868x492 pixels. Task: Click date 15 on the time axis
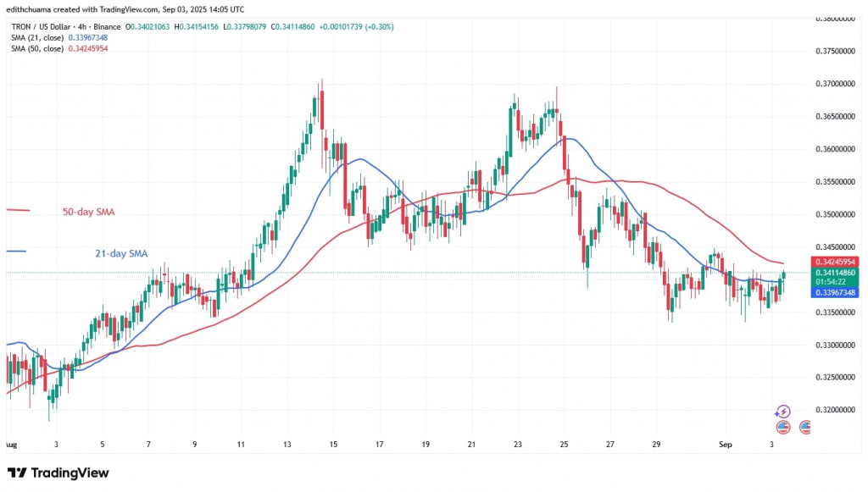tap(333, 443)
